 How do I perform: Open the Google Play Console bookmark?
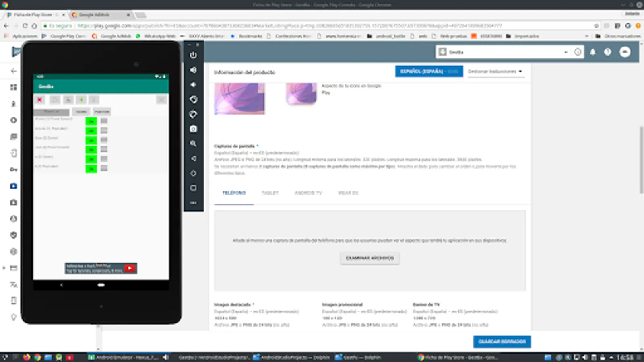tap(64, 36)
